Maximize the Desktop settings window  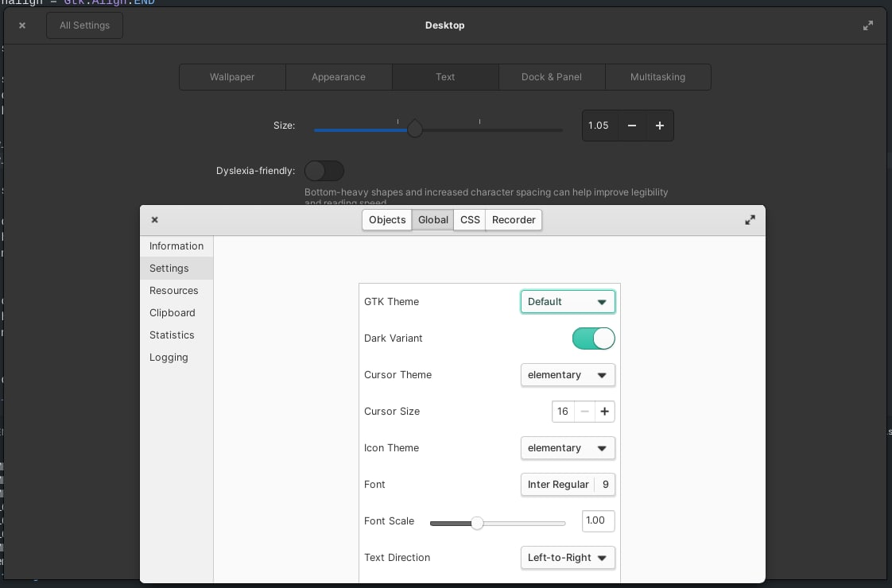pyautogui.click(x=867, y=25)
